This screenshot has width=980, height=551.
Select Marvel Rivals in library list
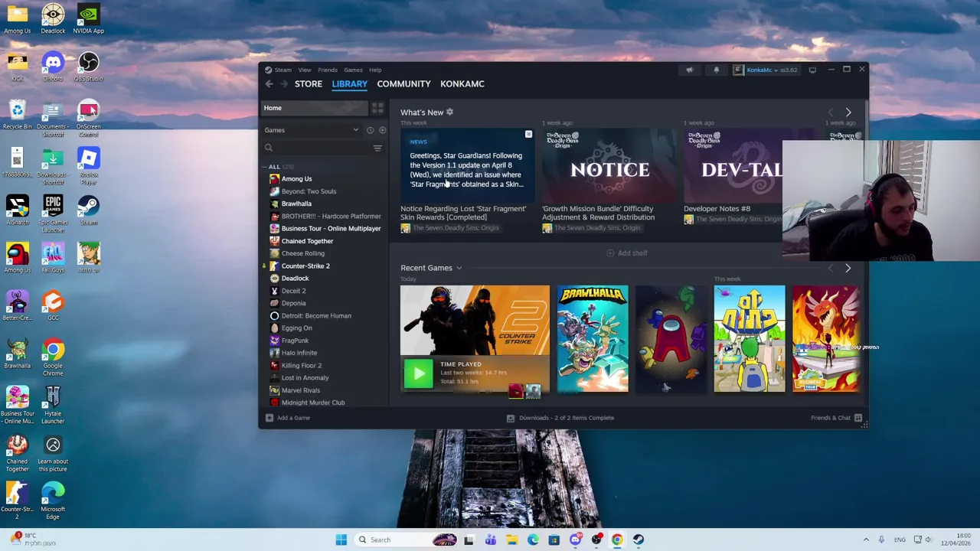point(300,390)
